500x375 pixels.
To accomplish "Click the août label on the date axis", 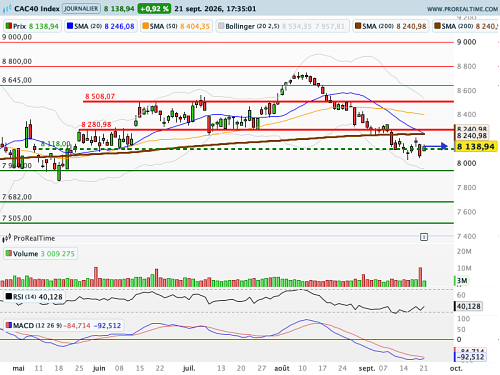I will tap(282, 368).
